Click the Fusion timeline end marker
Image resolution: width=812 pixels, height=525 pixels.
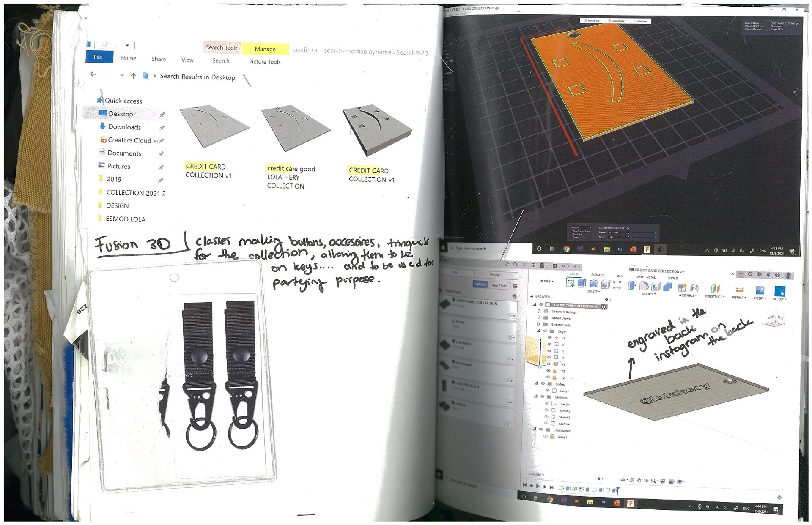pos(618,490)
